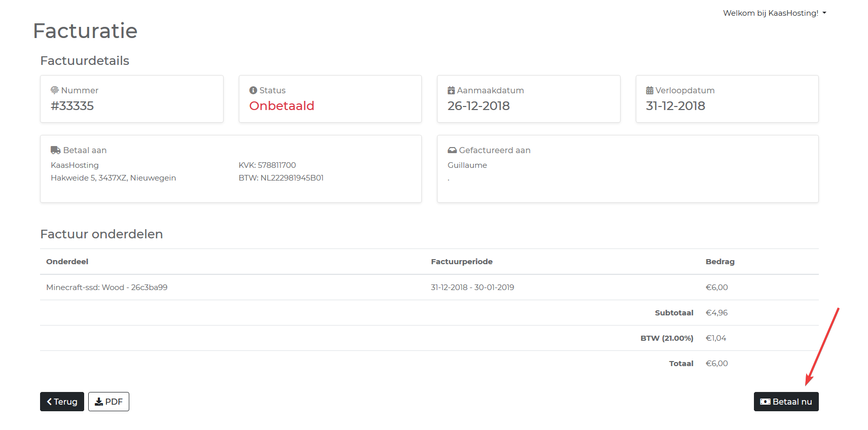Click the Factuurperiode column header
868x430 pixels.
point(461,262)
